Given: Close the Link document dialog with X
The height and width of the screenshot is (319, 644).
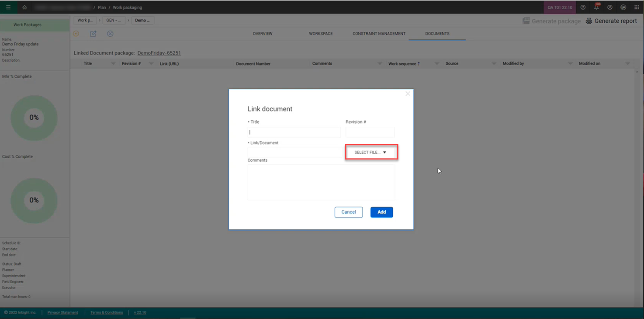Looking at the screenshot, I should pyautogui.click(x=408, y=94).
